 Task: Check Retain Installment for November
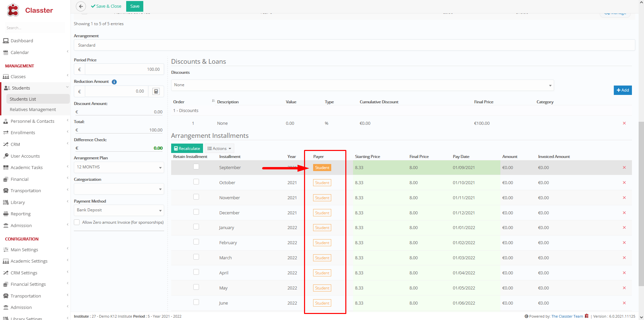click(x=196, y=197)
